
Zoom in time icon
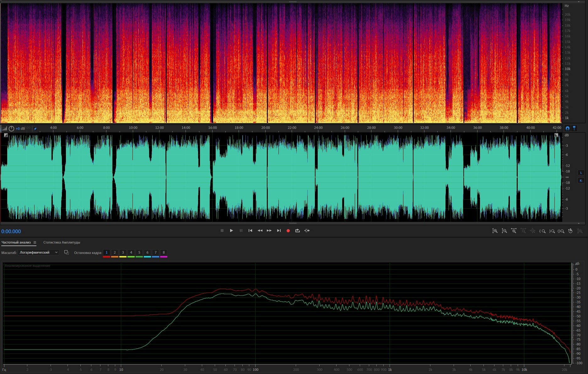point(514,231)
